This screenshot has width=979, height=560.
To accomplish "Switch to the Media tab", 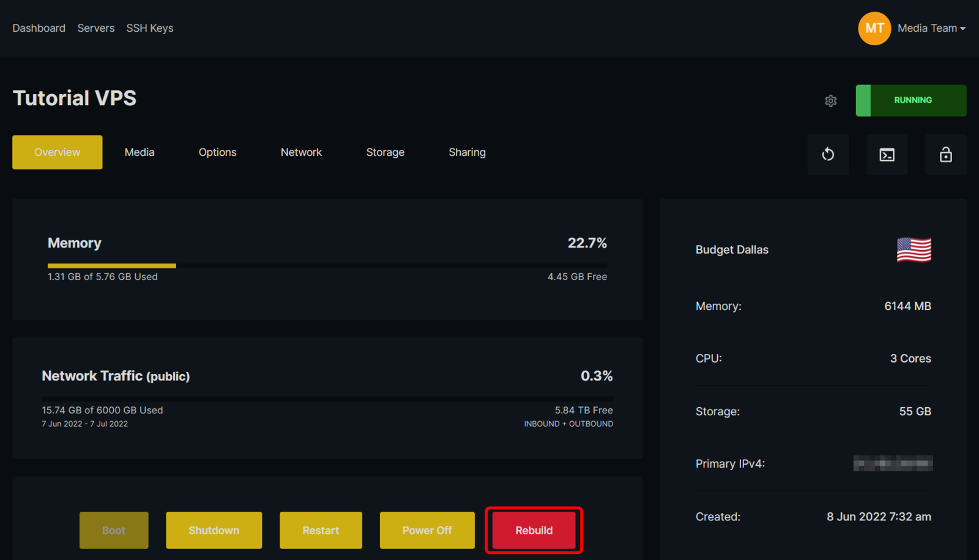I will coord(140,152).
